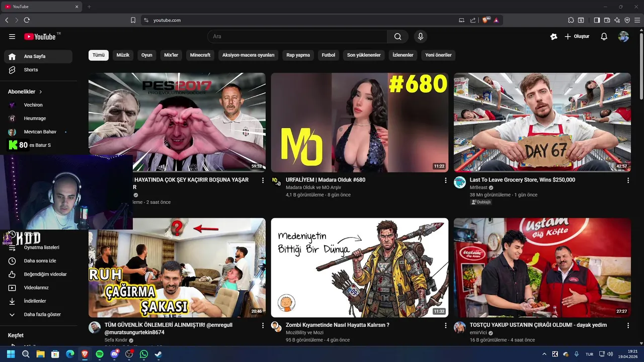Play the DAY 67 grocery store thumbnail
The height and width of the screenshot is (362, 644).
click(542, 123)
